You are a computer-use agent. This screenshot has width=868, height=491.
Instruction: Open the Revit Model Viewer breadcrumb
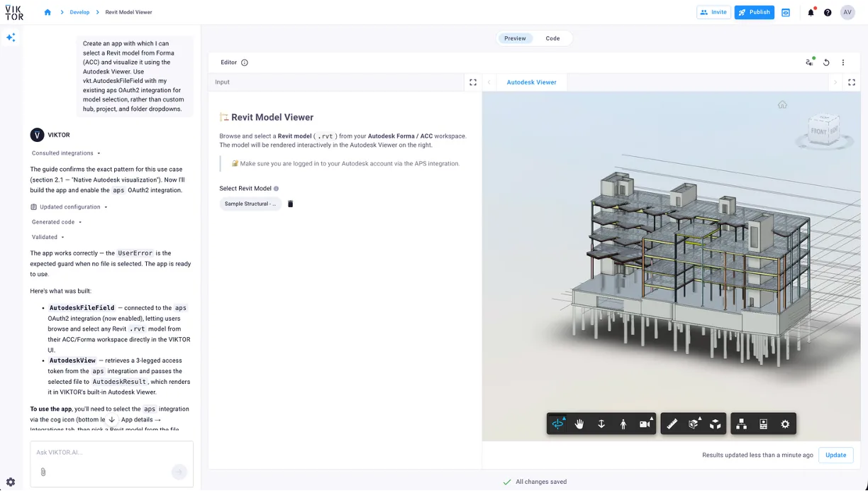[x=128, y=12]
